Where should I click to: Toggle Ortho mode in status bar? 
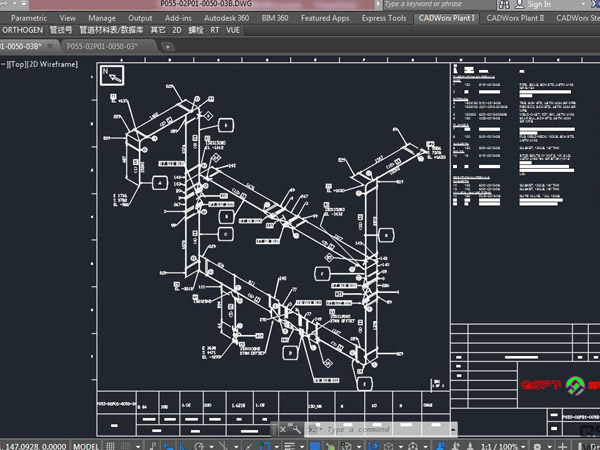tap(182, 447)
